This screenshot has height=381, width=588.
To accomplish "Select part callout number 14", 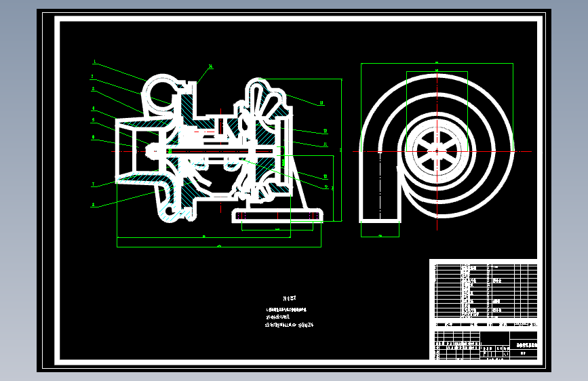I will point(210,66).
